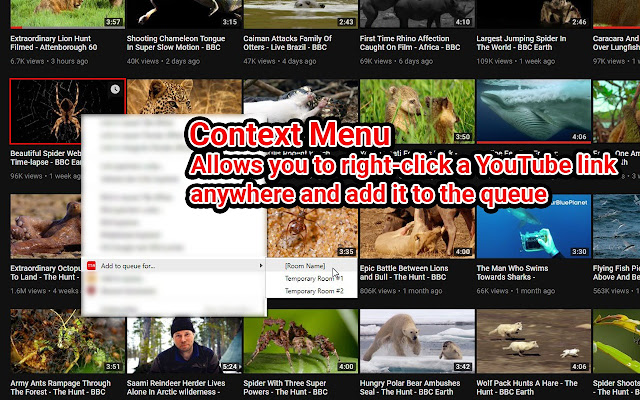Click the red extension icon beside Add to queue
Image resolution: width=640 pixels, height=400 pixels.
[91, 266]
